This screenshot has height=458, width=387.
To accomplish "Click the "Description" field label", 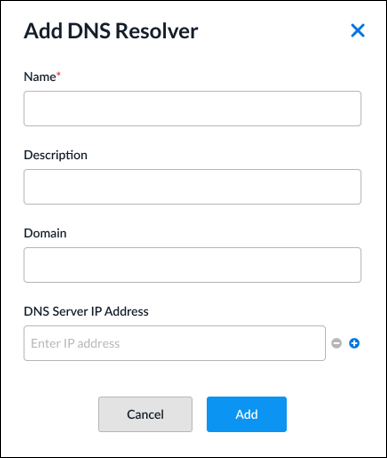I will coord(56,155).
